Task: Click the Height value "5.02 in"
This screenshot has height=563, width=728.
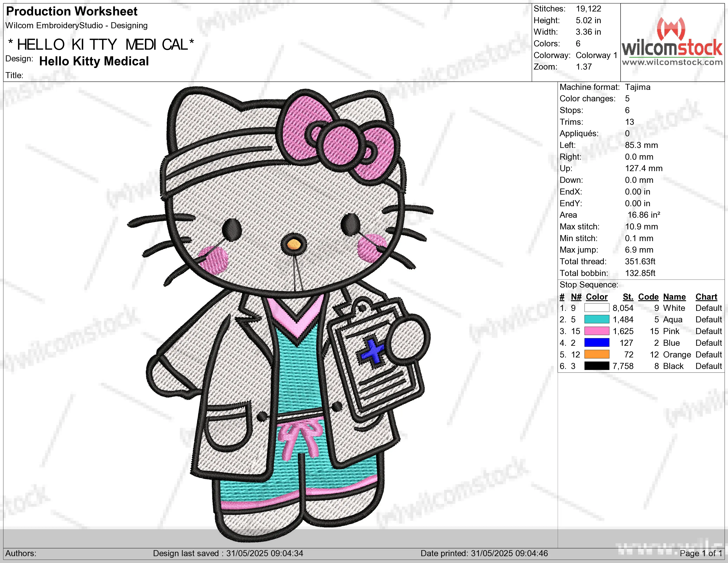Action: (x=588, y=20)
